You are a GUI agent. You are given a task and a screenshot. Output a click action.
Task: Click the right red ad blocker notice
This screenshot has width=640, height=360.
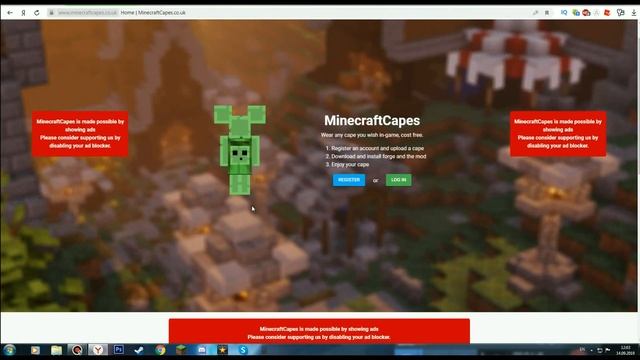click(558, 133)
